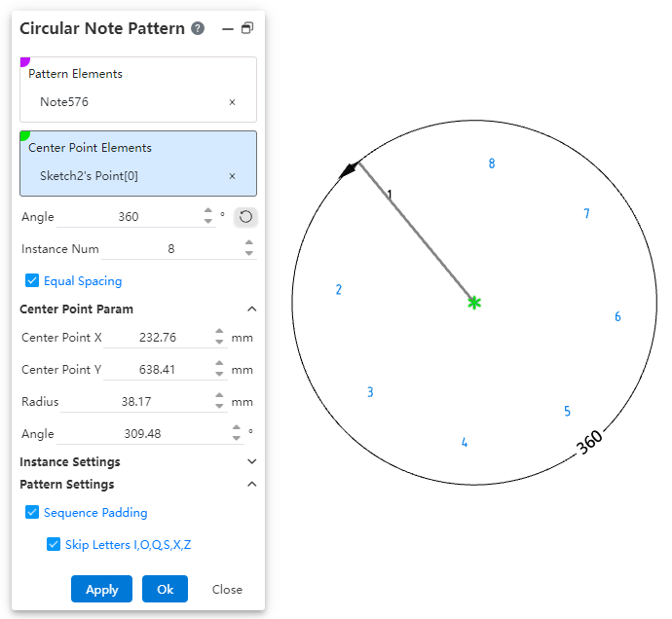Uncheck the Equal Spacing checkbox

(32, 281)
